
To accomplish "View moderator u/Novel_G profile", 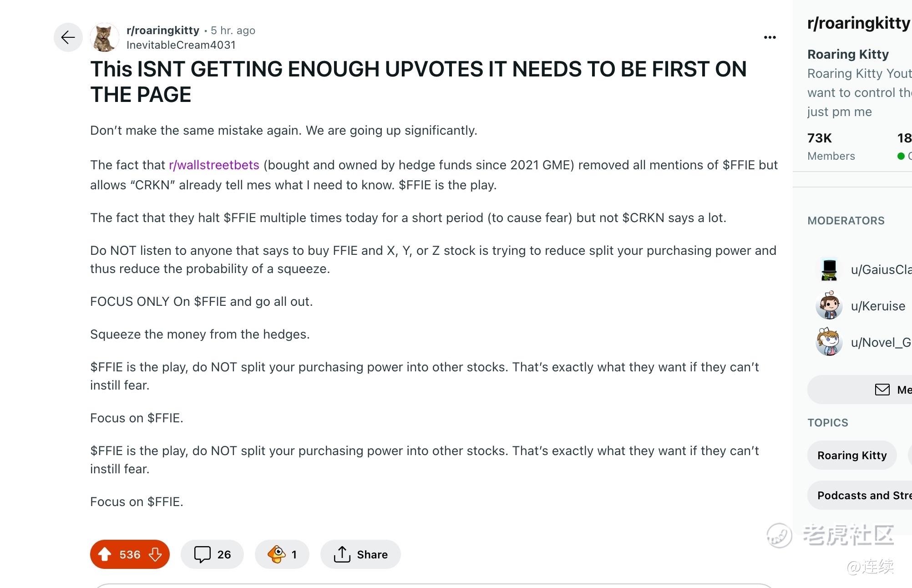I will coord(881,342).
